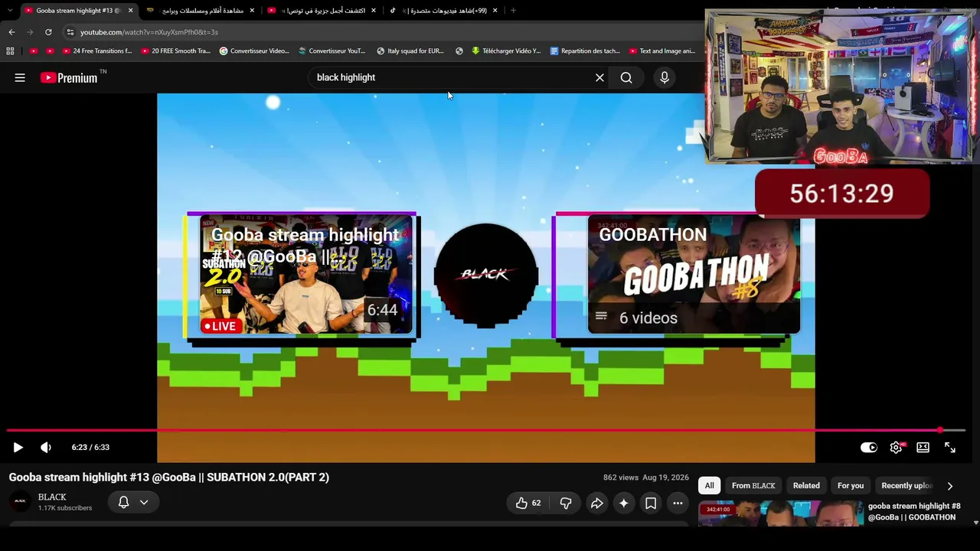Screen dimensions: 980x551
Task: Go to YouTube Premium home logo
Action: point(69,77)
